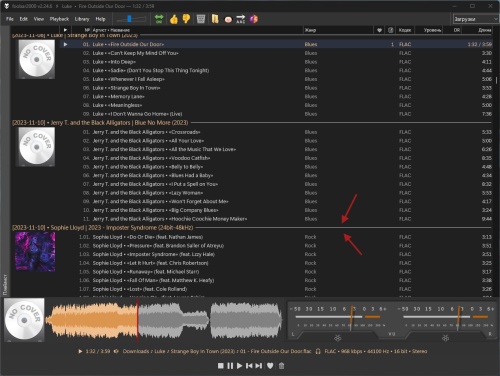Viewport: 500px width, 376px height.
Task: Click the foobar2000 title bar app icon
Action: point(6,6)
